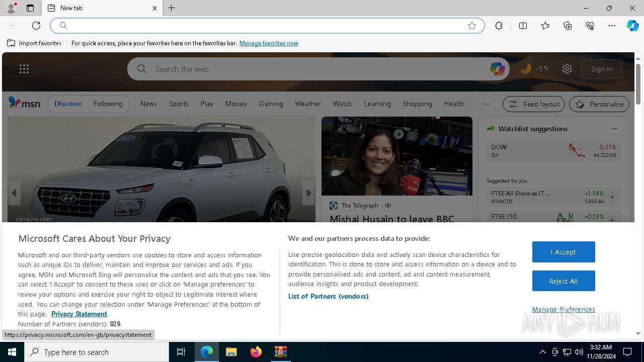The width and height of the screenshot is (644, 362).
Task: Open the apps grid launcher icon
Action: pos(24,69)
